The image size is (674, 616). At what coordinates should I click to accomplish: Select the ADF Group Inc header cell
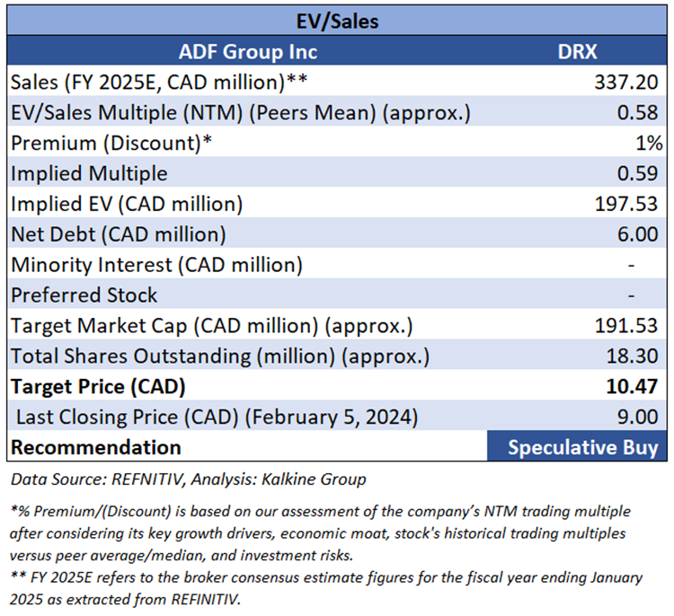(x=245, y=51)
